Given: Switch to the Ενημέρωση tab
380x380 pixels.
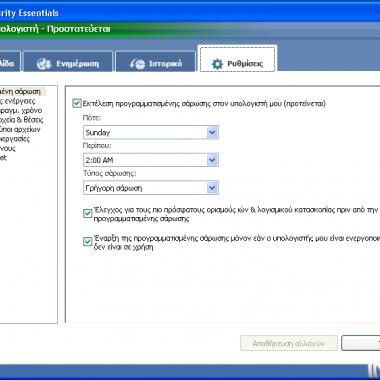Looking at the screenshot, I should pyautogui.click(x=68, y=61).
